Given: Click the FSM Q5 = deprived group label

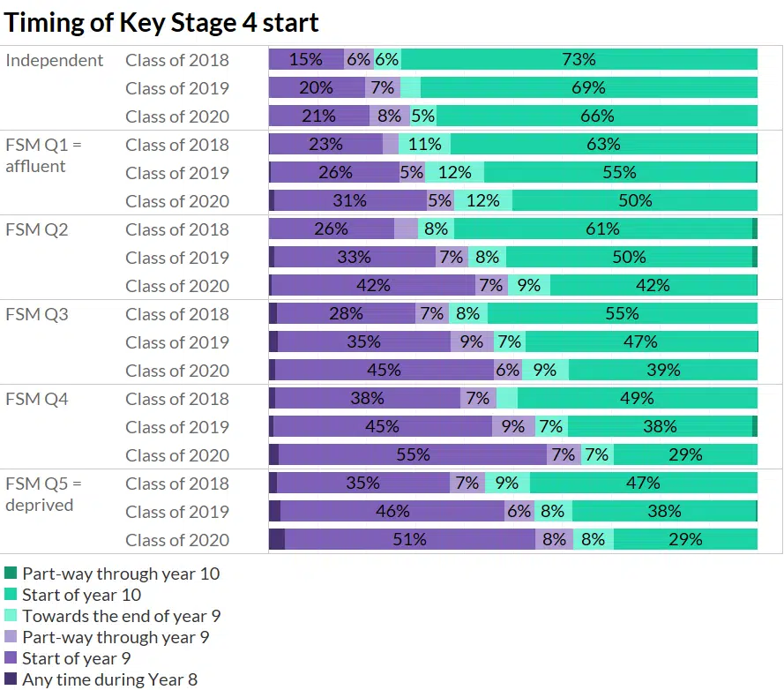Looking at the screenshot, I should point(43,494).
